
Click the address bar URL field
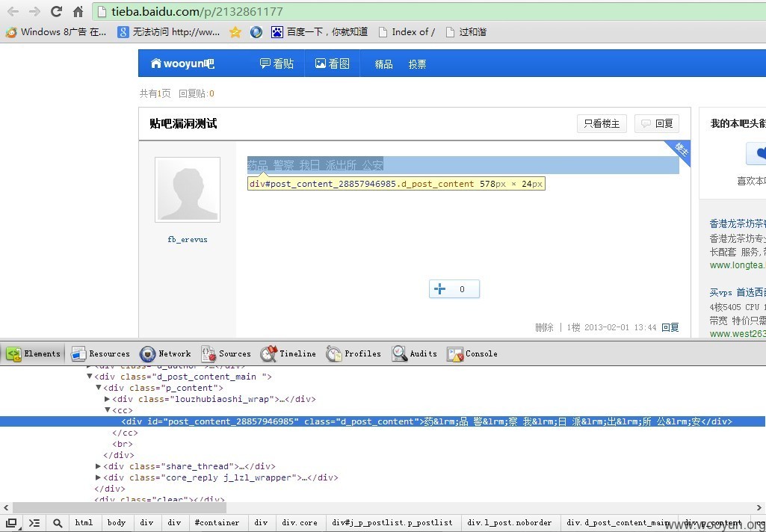pos(430,11)
